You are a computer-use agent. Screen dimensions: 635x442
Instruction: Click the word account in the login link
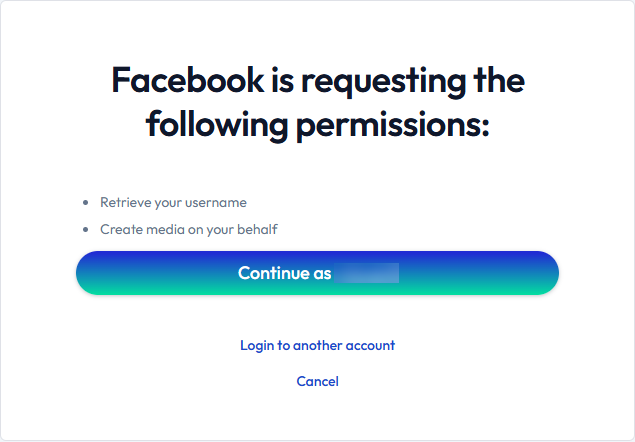pyautogui.click(x=370, y=345)
